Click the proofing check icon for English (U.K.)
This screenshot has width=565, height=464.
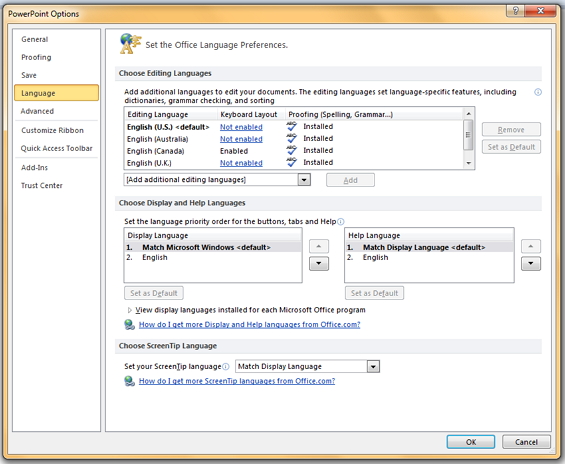[292, 162]
